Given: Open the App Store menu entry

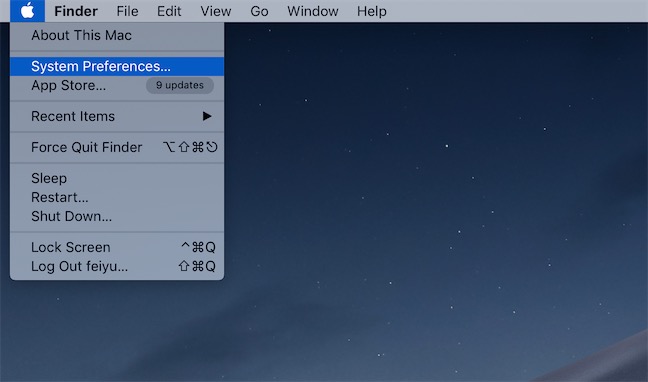Looking at the screenshot, I should click(x=117, y=86).
